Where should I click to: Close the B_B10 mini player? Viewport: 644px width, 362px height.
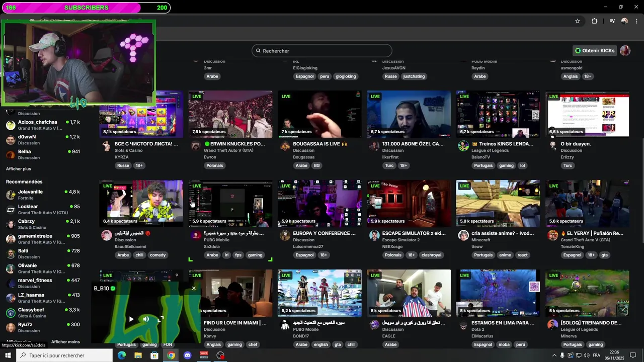(x=194, y=288)
